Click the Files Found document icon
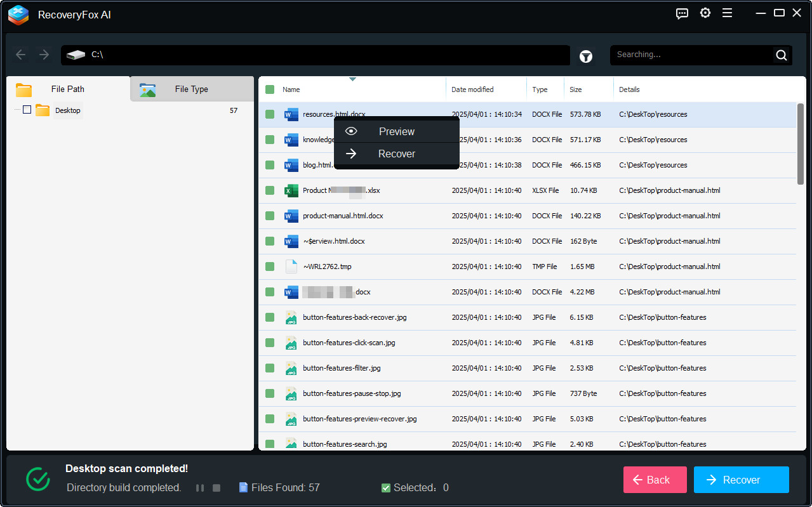 click(243, 487)
